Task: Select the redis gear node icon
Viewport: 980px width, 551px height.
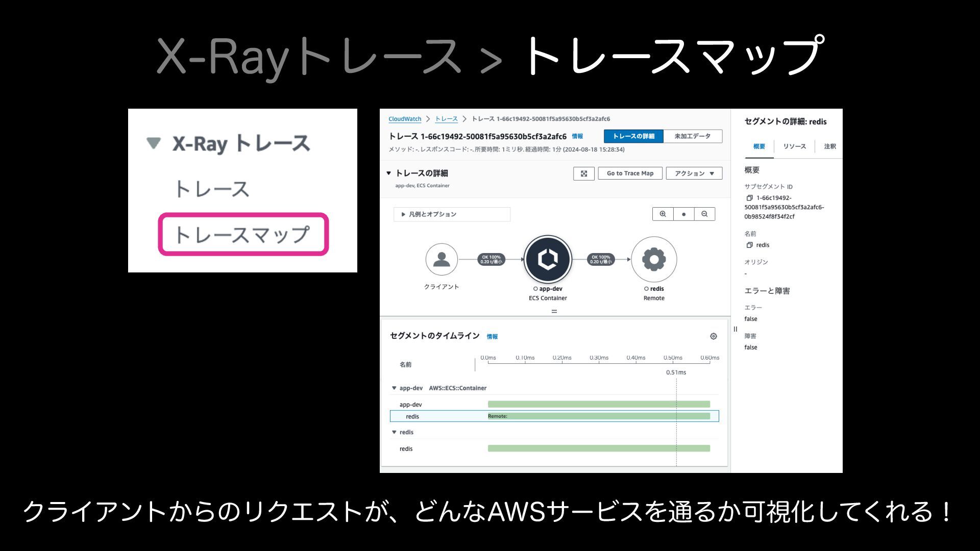Action: point(654,259)
